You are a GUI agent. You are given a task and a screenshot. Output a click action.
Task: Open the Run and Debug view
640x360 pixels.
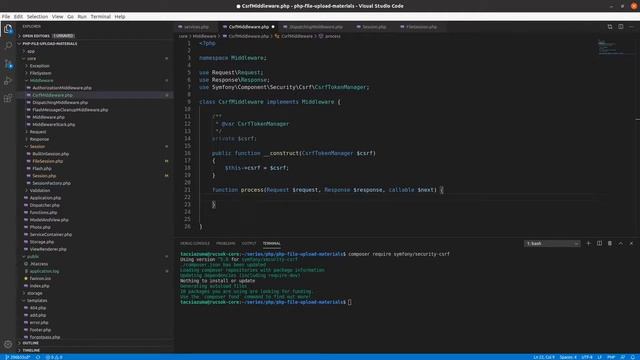pyautogui.click(x=8, y=81)
